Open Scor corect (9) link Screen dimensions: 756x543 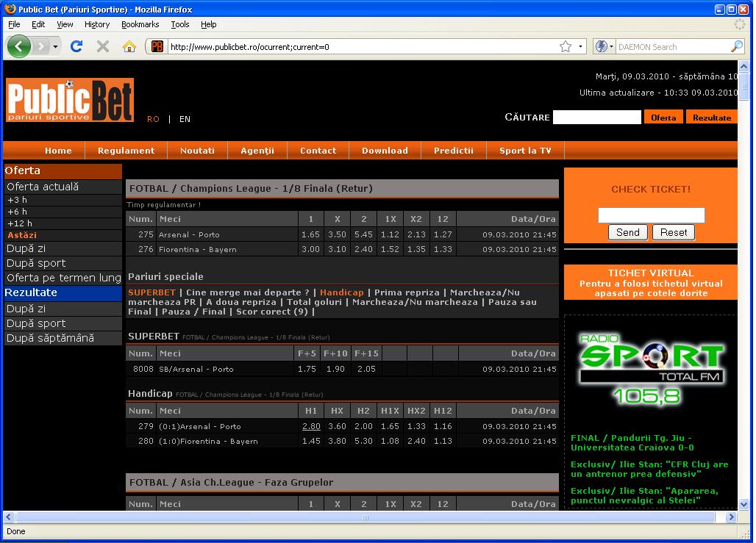(x=272, y=312)
